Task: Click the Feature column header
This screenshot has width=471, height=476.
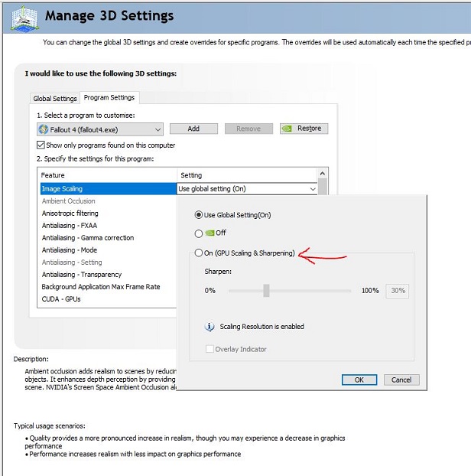Action: 107,175
